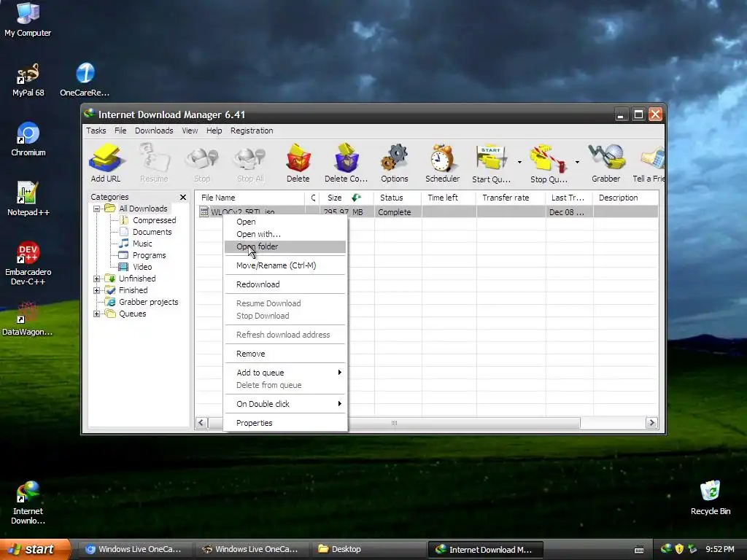This screenshot has height=560, width=747.
Task: Expand the Unfinished tree node
Action: coord(97,279)
